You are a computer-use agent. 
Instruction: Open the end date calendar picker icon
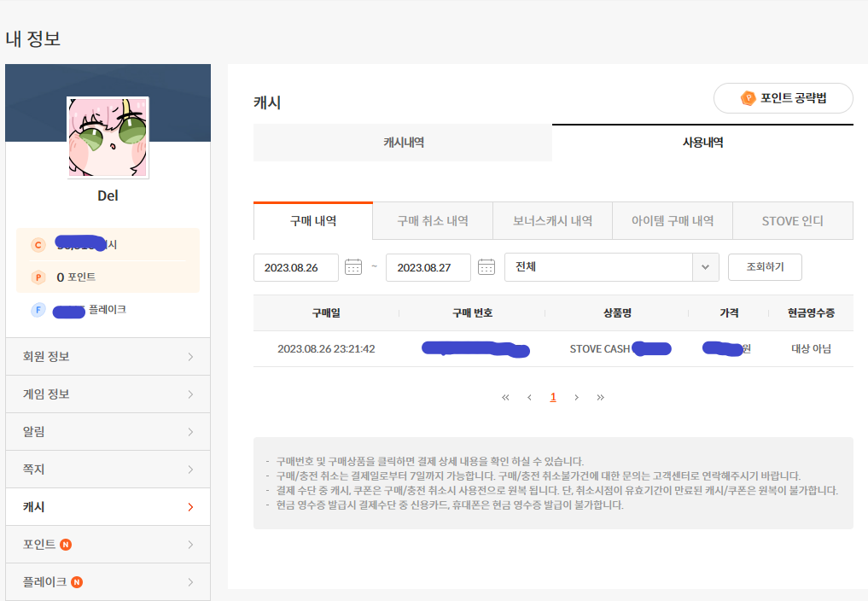click(486, 267)
